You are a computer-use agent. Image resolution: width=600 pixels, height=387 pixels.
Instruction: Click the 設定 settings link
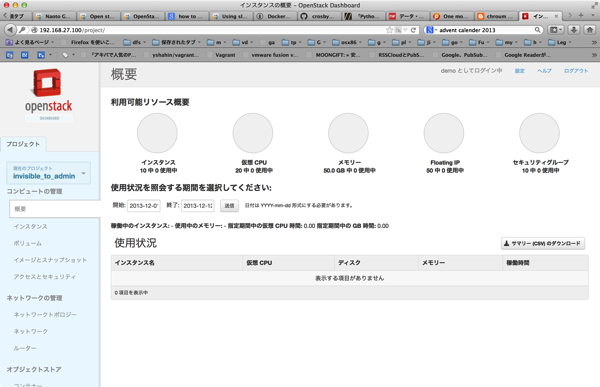519,71
